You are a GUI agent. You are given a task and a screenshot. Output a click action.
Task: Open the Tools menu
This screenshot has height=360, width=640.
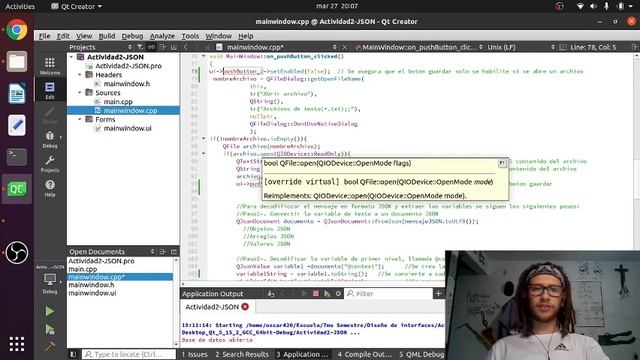coord(190,36)
